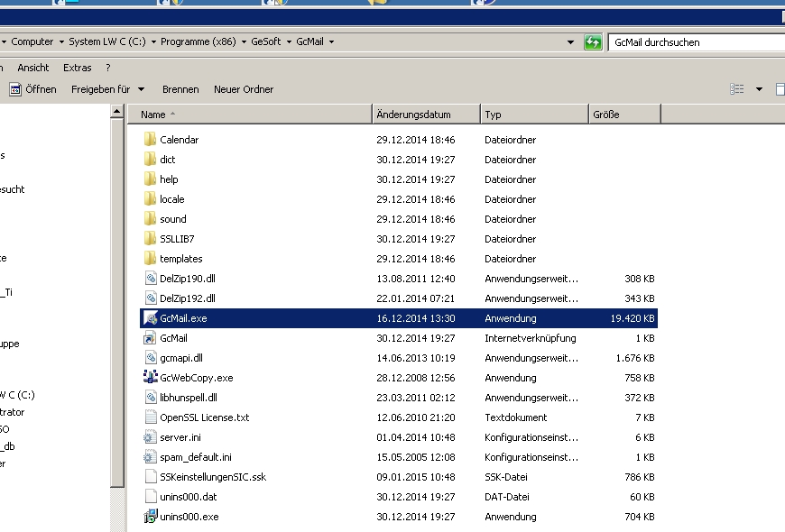The height and width of the screenshot is (532, 785).
Task: Click the SSLLIB7 folder icon
Action: tap(150, 239)
